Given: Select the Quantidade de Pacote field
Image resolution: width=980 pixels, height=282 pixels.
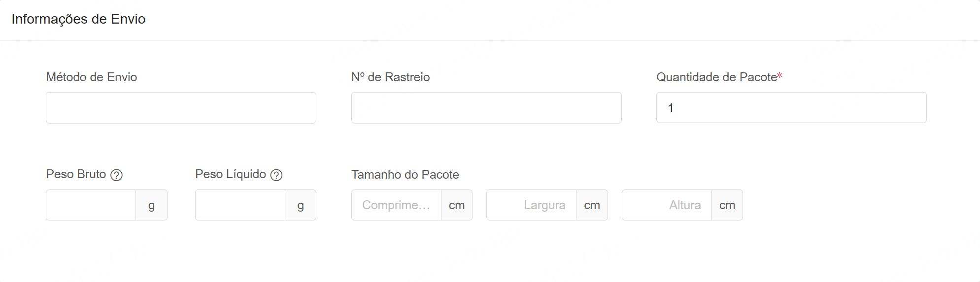Looking at the screenshot, I should coord(791,108).
